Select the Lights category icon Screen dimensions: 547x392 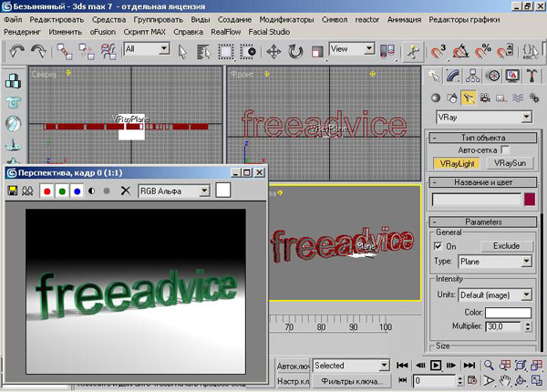[x=469, y=98]
